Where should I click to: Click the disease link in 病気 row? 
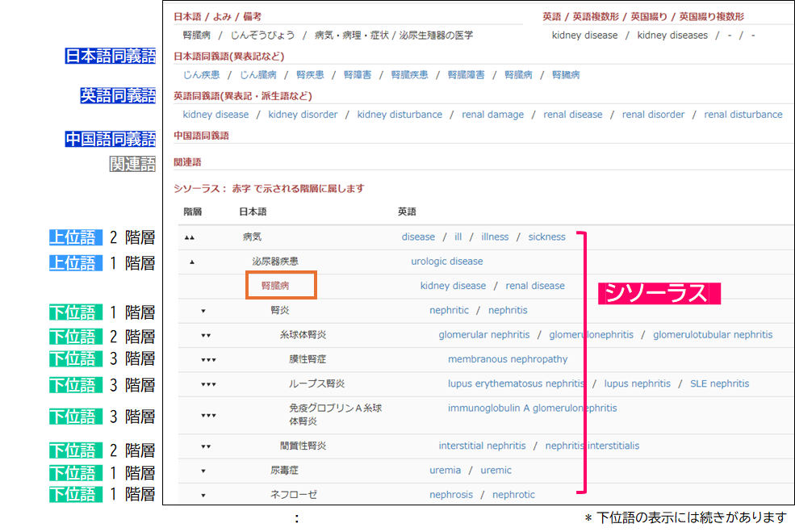pyautogui.click(x=418, y=237)
